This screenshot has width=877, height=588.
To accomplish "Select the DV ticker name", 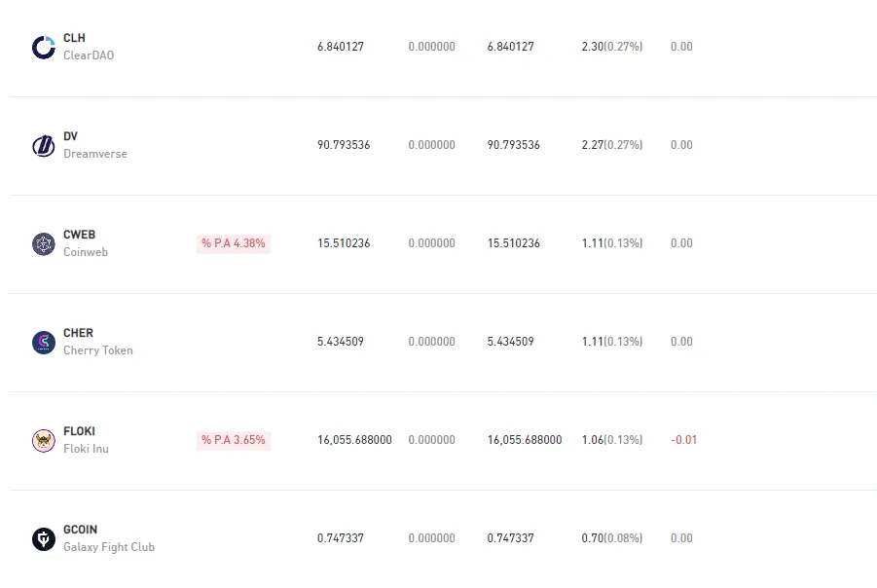I will coord(70,136).
